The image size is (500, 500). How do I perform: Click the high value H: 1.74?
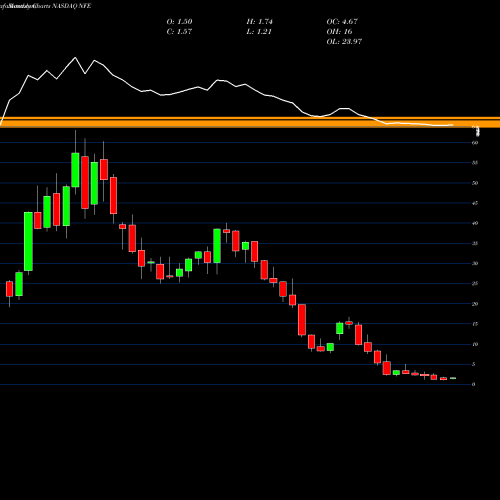(x=260, y=22)
